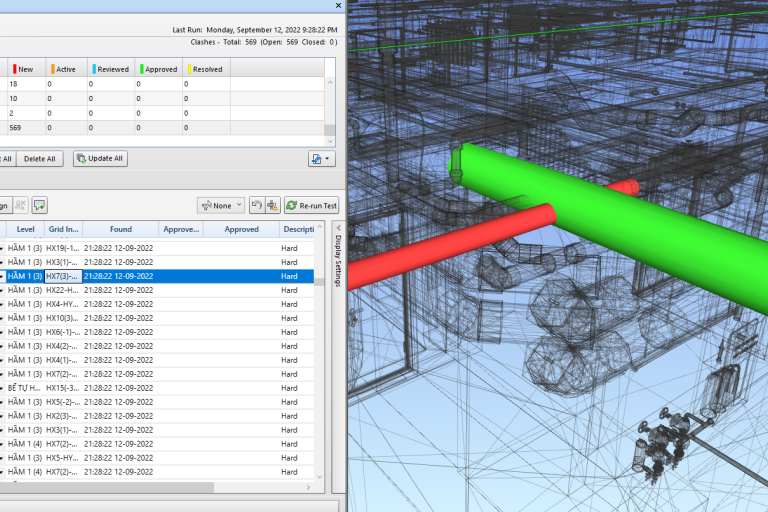Open the None filter dropdown

pos(220,205)
